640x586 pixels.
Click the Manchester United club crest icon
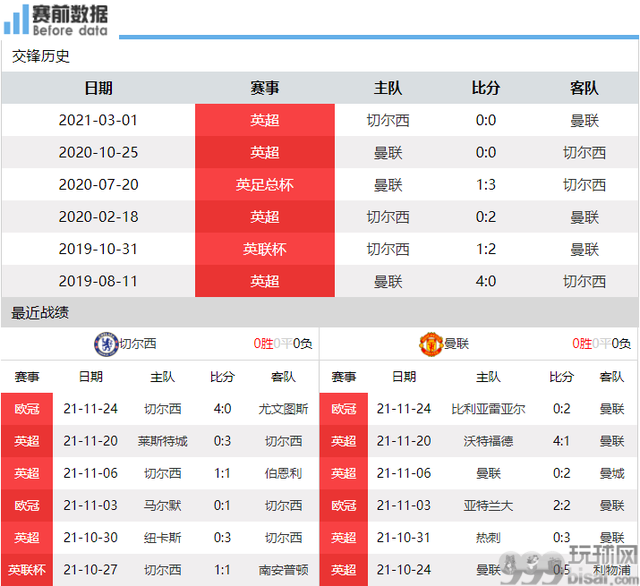pos(431,344)
